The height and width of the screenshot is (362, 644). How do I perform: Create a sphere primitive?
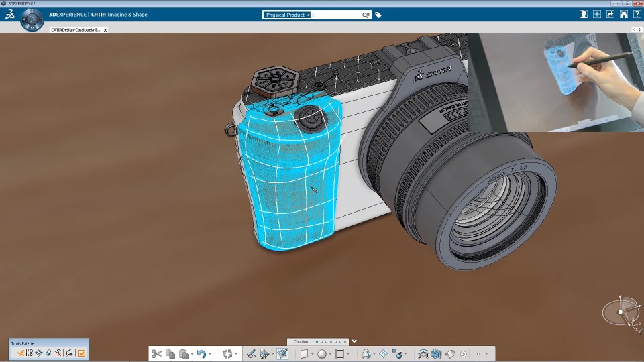(321, 354)
